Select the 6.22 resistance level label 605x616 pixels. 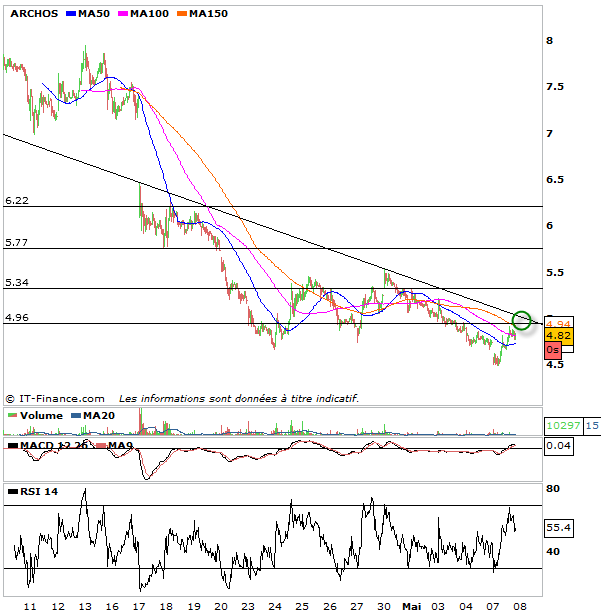pos(17,200)
